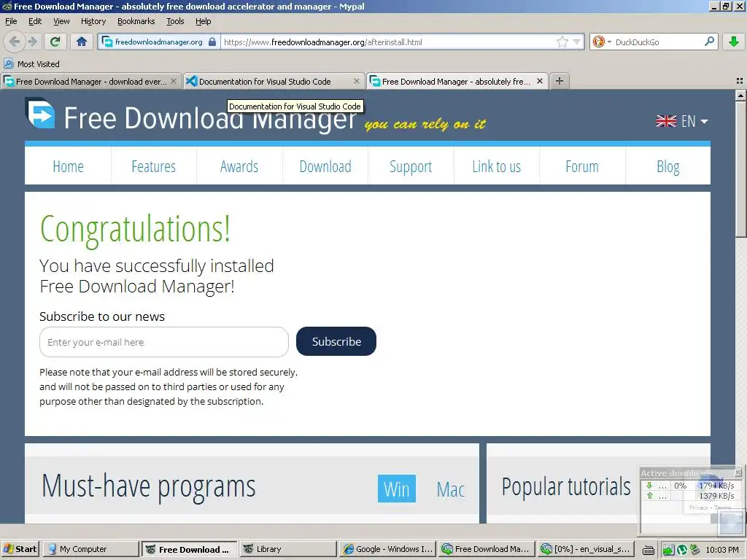Switch to Library taskbar window
This screenshot has height=560, width=747.
pyautogui.click(x=287, y=549)
